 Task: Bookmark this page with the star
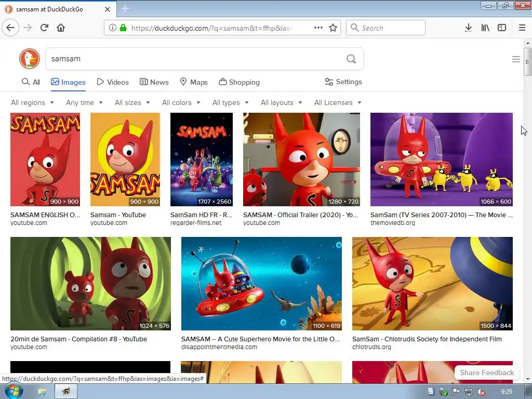pos(333,28)
